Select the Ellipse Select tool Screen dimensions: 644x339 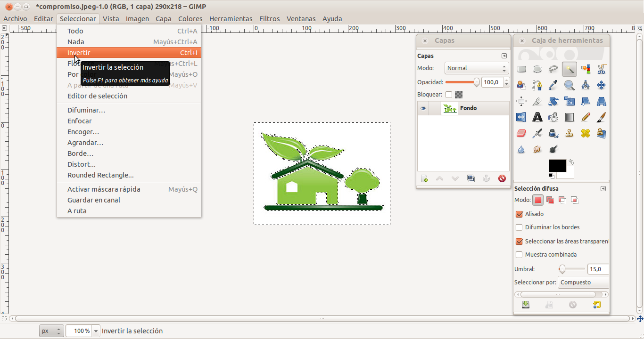(x=537, y=69)
